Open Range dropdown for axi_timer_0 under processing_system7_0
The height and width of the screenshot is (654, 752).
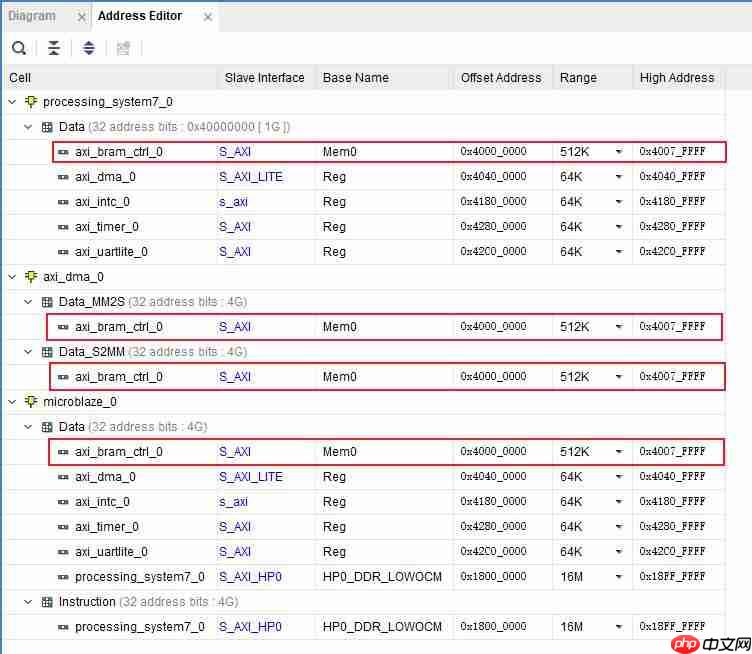point(619,227)
